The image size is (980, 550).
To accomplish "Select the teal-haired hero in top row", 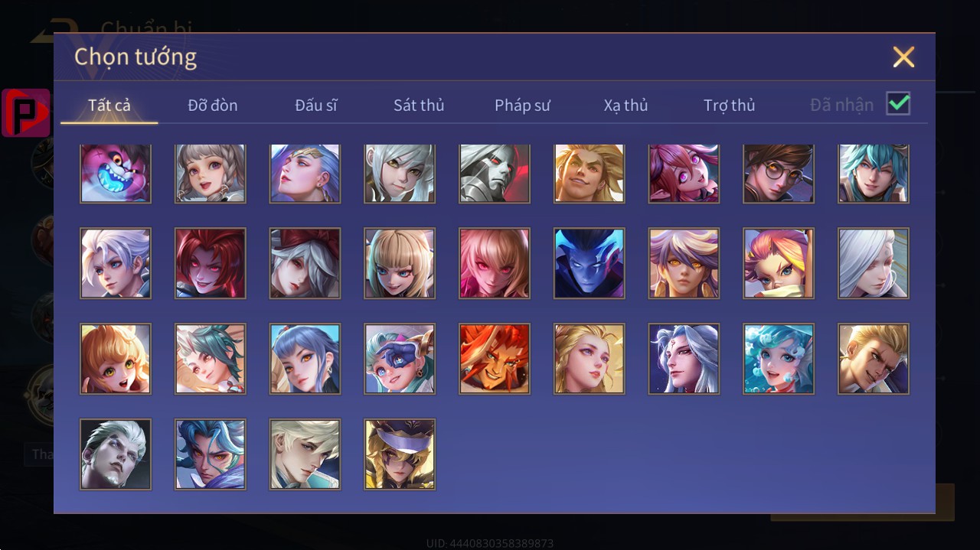I will point(874,174).
